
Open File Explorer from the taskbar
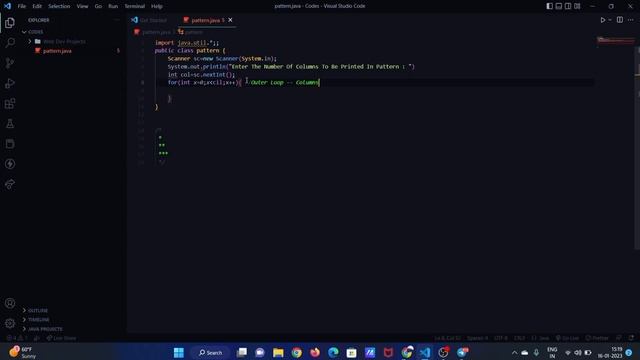[x=278, y=352]
